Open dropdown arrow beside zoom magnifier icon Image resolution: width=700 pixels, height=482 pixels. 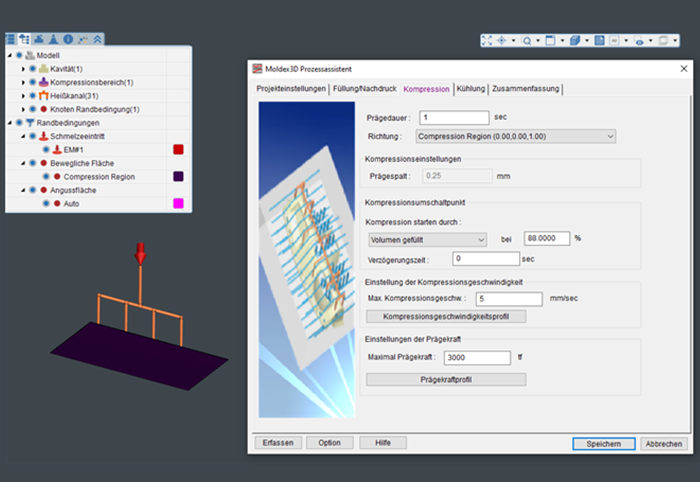538,41
